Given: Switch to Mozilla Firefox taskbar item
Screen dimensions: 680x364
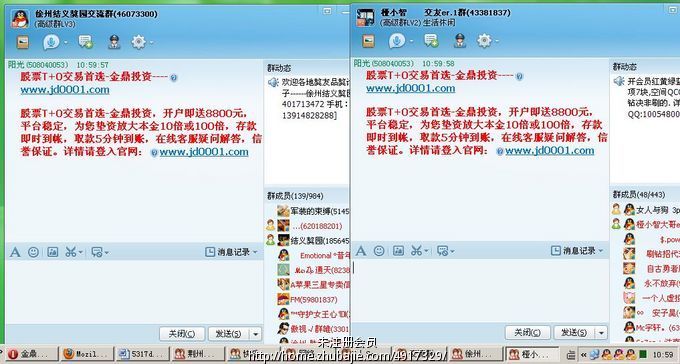Looking at the screenshot, I should point(86,354).
